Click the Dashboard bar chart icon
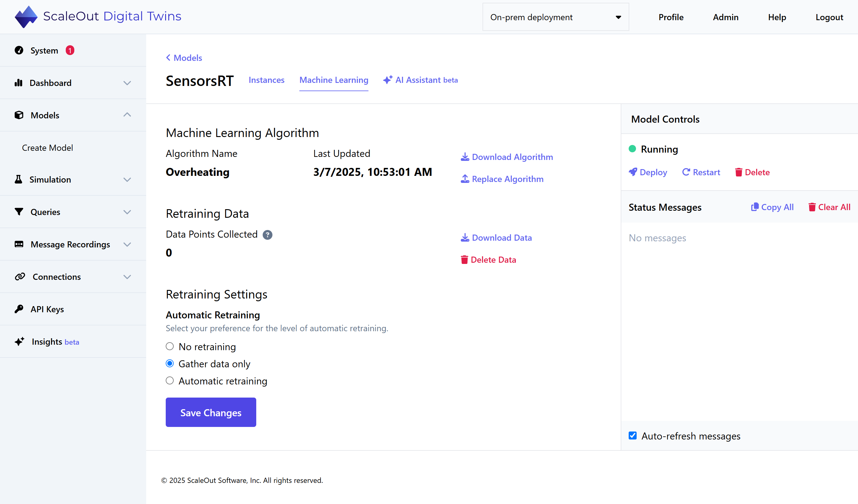Viewport: 858px width, 504px height. coord(18,83)
